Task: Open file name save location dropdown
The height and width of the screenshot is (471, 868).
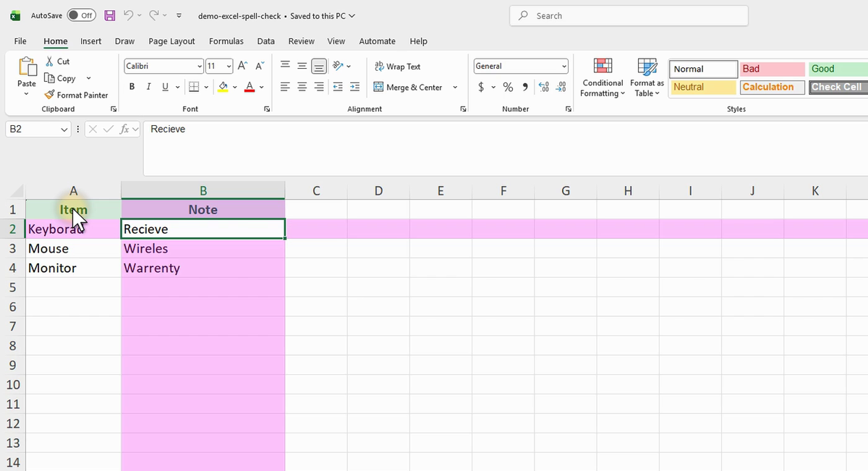Action: coord(352,16)
